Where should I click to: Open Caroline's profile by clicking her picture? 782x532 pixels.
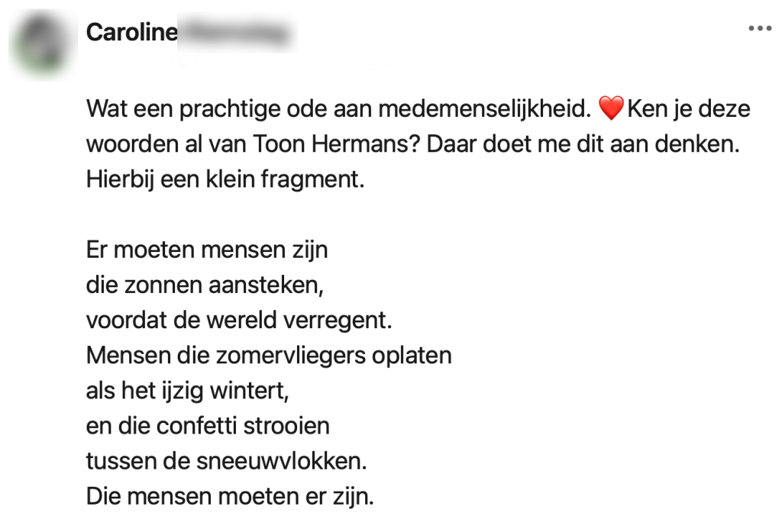coord(42,42)
